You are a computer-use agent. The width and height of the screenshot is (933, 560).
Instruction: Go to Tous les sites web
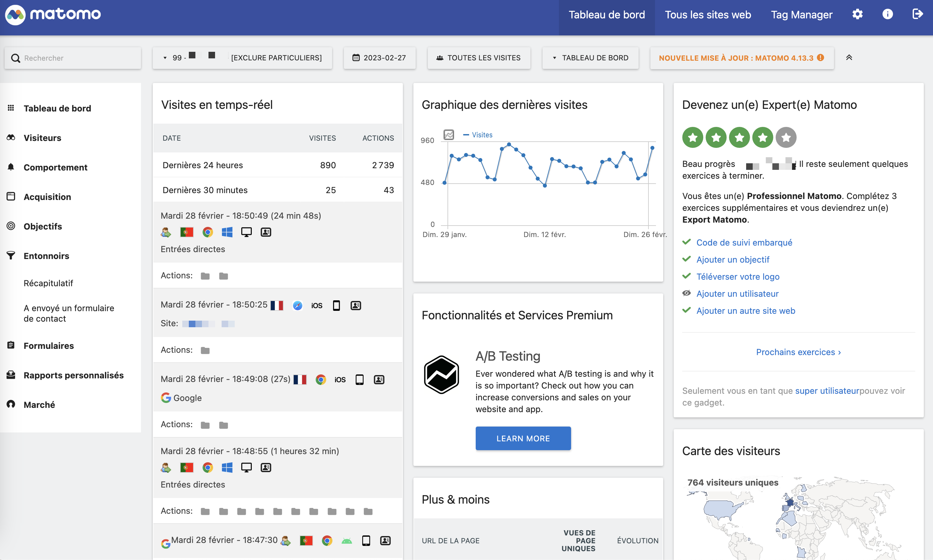tap(708, 15)
